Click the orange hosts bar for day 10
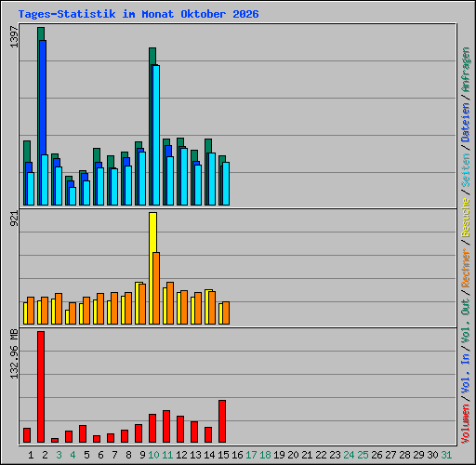Viewport: 476px width, 465px height. click(156, 288)
